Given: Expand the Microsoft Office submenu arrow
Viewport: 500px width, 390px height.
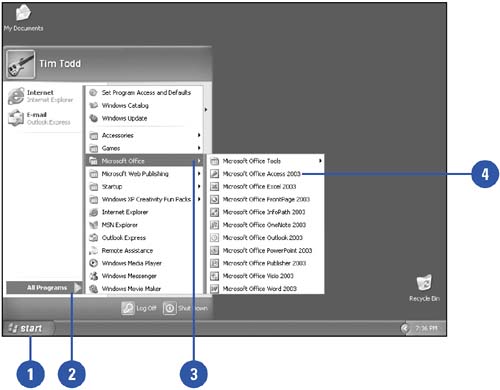Looking at the screenshot, I should (x=199, y=161).
